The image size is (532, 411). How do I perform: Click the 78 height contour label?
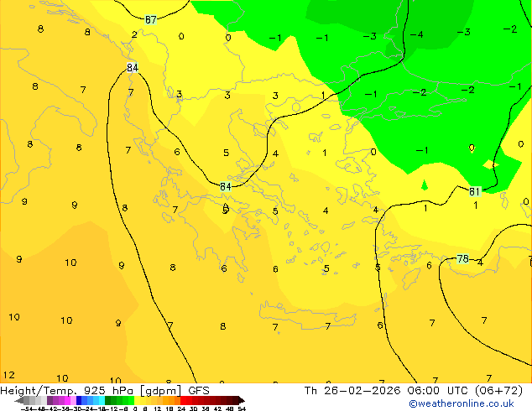[463, 259]
